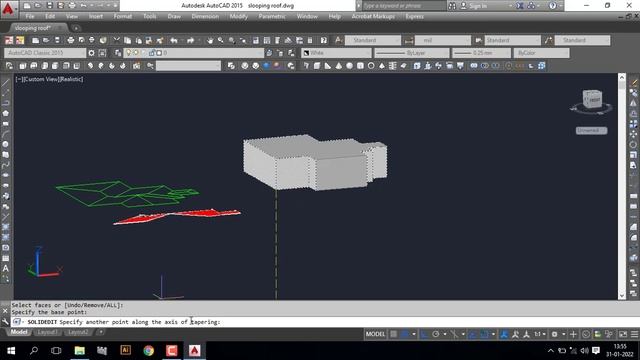Image resolution: width=640 pixels, height=360 pixels.
Task: Click the Text Style icon
Action: click(339, 40)
